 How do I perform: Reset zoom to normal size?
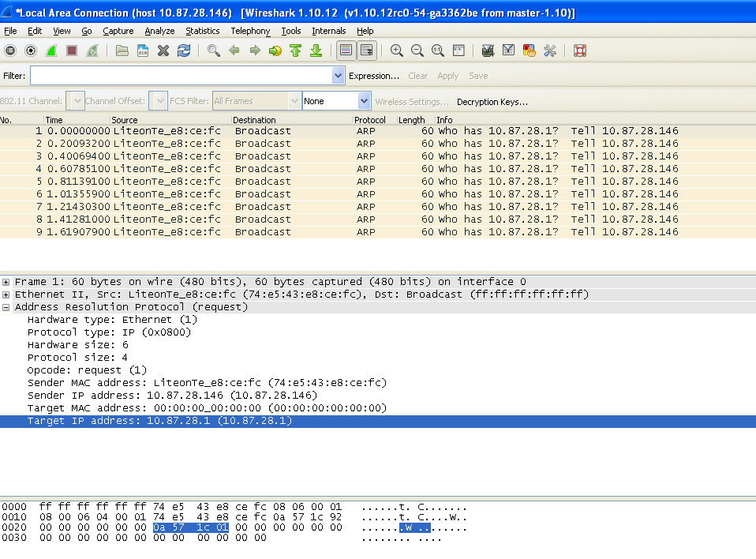pos(438,51)
